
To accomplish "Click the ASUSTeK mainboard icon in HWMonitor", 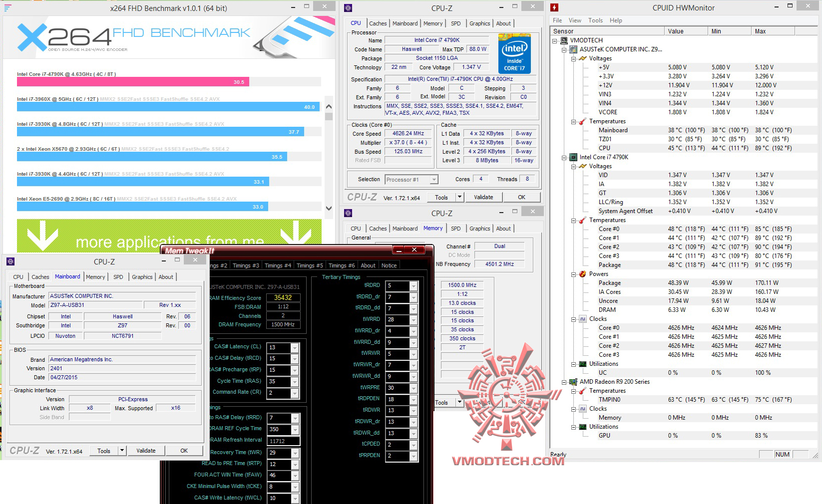I will (573, 49).
